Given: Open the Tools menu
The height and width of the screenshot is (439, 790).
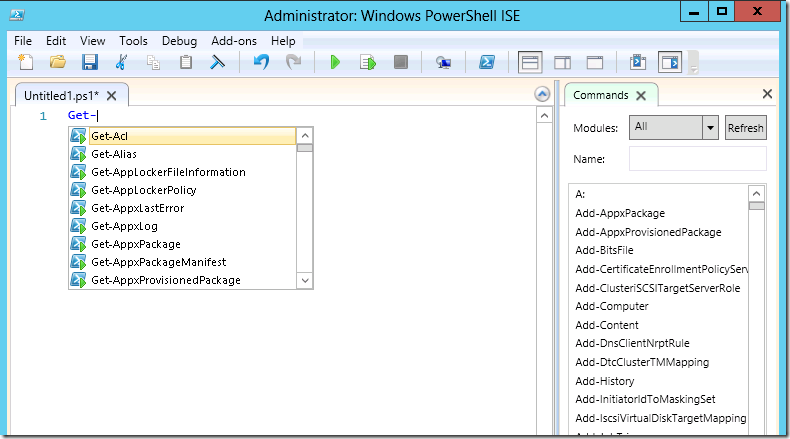Looking at the screenshot, I should pyautogui.click(x=134, y=41).
